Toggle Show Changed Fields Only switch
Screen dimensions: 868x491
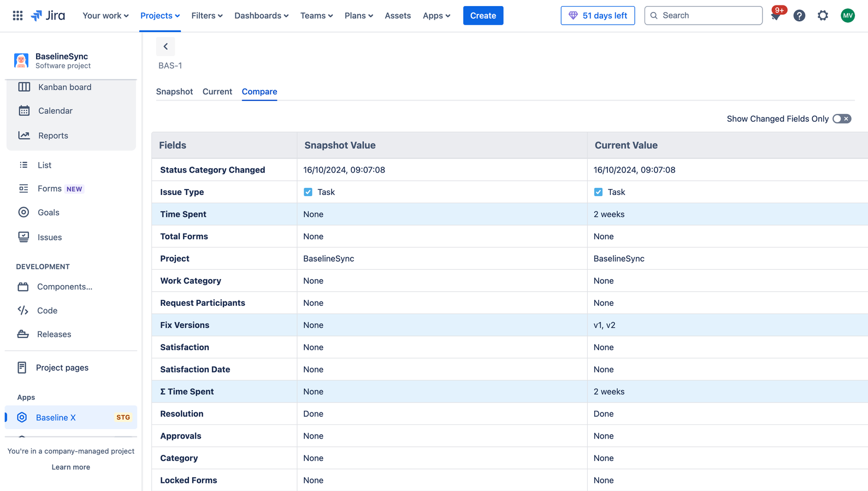tap(842, 119)
